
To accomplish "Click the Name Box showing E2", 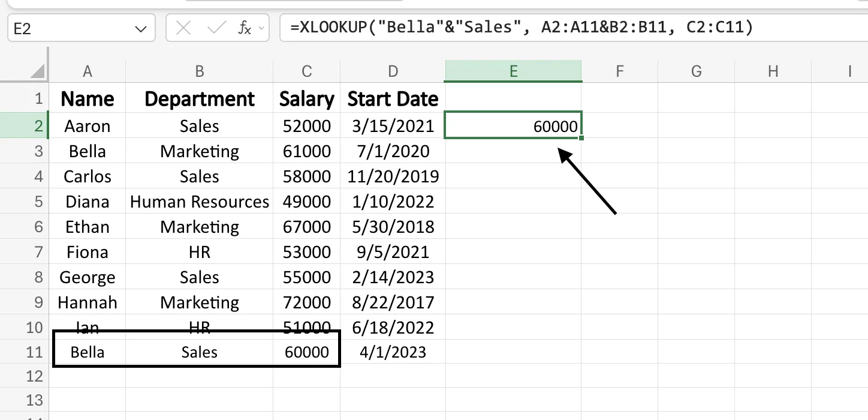I will pos(82,28).
